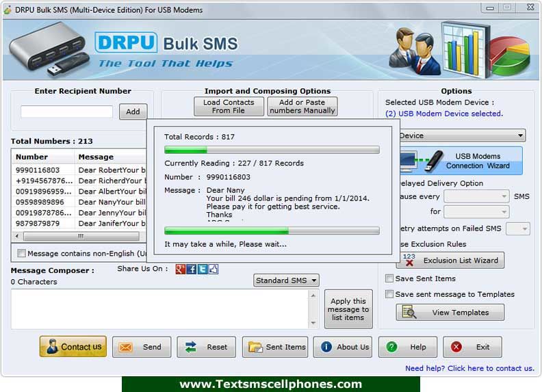Viewport: 542px width, 392px height.
Task: Click the Enter Recipient Number field
Action: point(66,112)
